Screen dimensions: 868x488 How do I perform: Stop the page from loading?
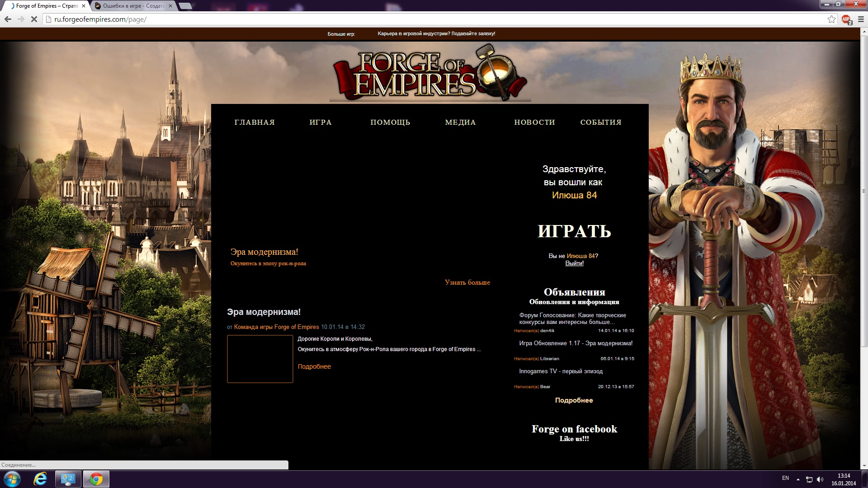[33, 19]
